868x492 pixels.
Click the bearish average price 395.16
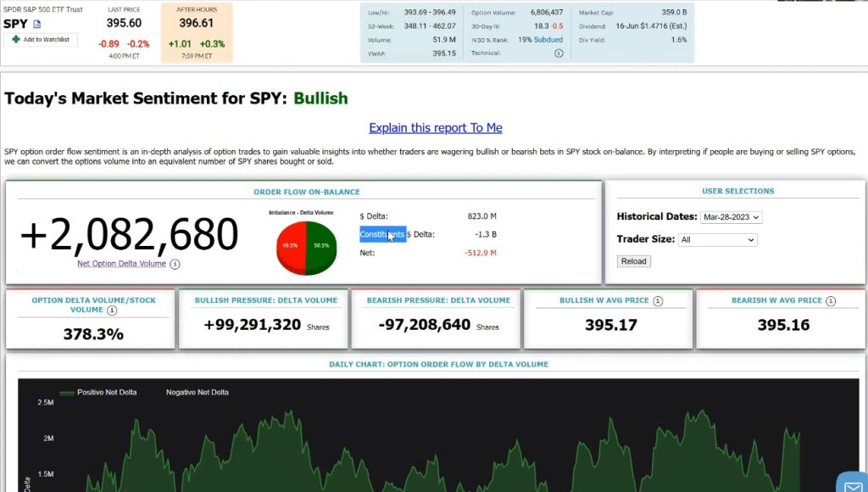tap(784, 325)
